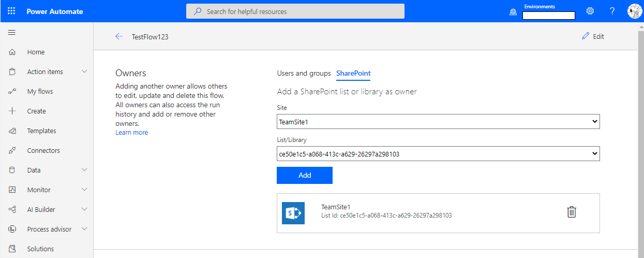
Task: Click the Monitor chart icon
Action: click(x=12, y=190)
